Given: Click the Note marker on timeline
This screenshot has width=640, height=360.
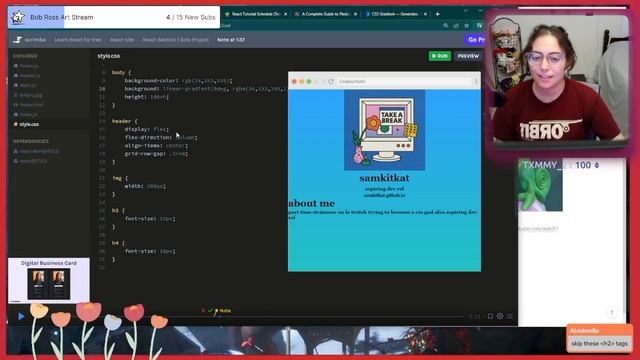Looking at the screenshot, I should pos(222,311).
